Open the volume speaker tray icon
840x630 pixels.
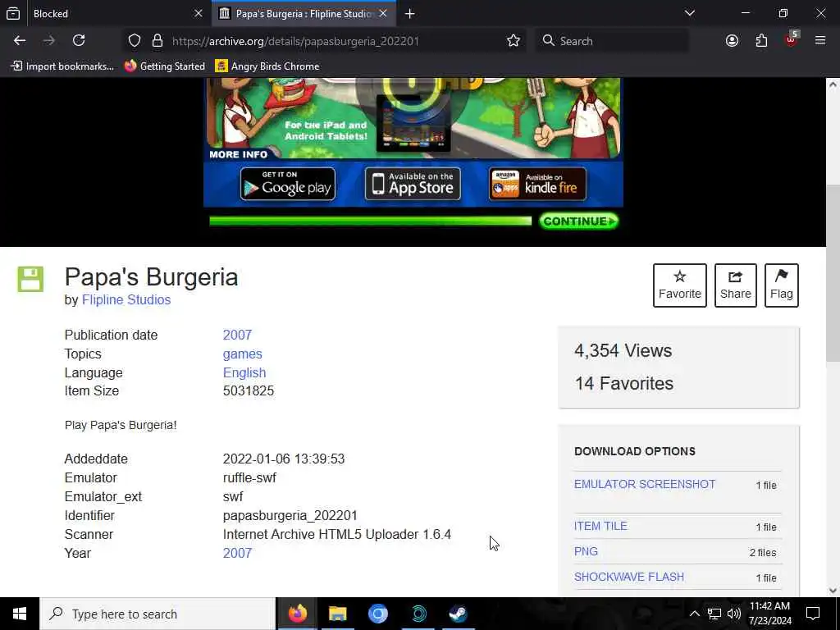[x=734, y=614]
